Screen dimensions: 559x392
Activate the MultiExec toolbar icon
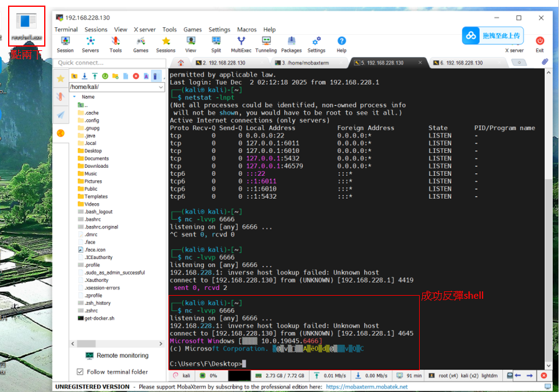pyautogui.click(x=241, y=45)
